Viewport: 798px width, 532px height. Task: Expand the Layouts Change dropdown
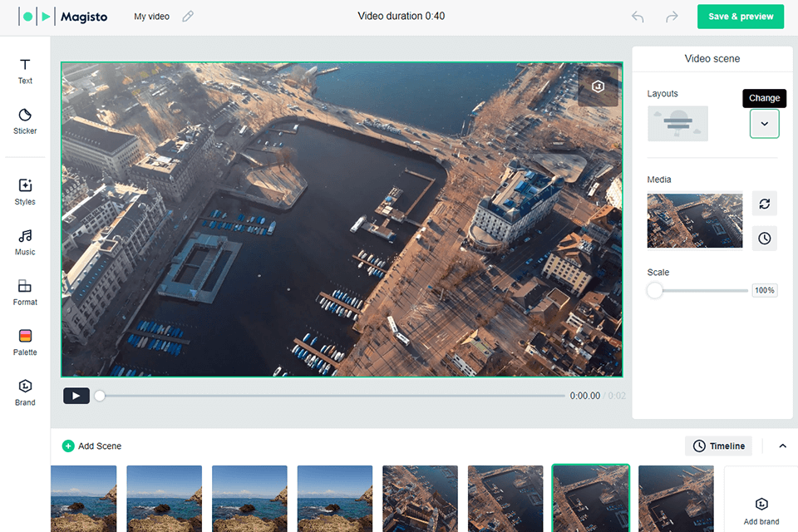[764, 124]
